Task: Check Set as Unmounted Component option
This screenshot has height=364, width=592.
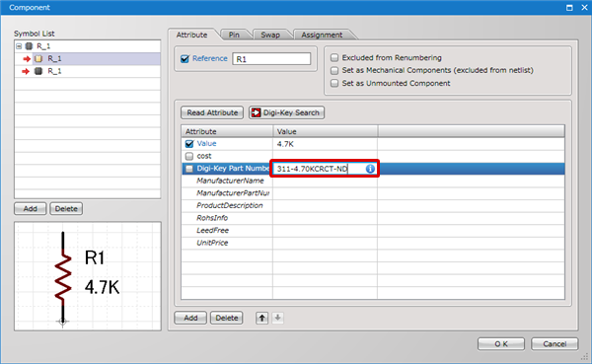Action: point(334,83)
